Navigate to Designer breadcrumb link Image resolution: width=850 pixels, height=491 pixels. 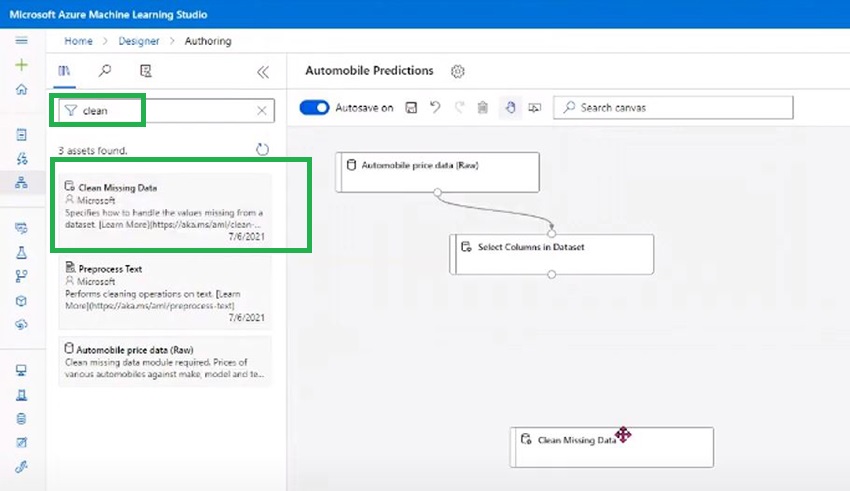coord(139,41)
